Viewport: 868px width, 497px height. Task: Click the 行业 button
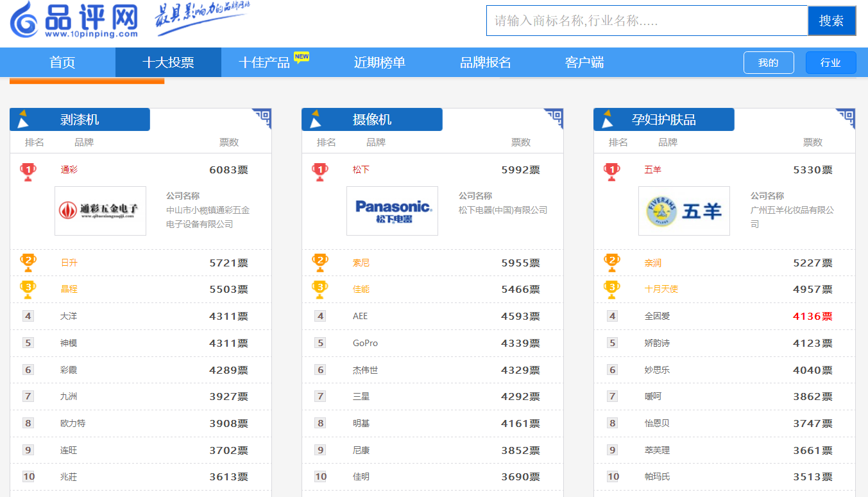[x=831, y=62]
